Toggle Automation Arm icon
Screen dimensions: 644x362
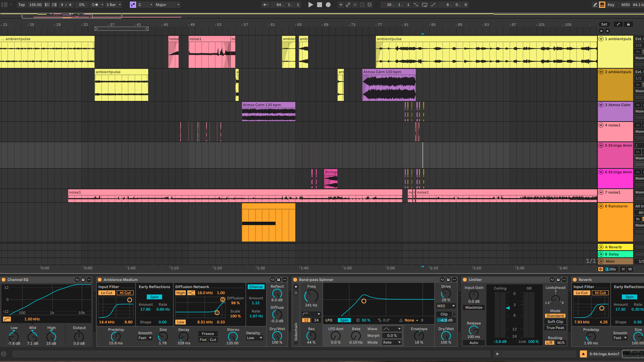click(x=348, y=5)
